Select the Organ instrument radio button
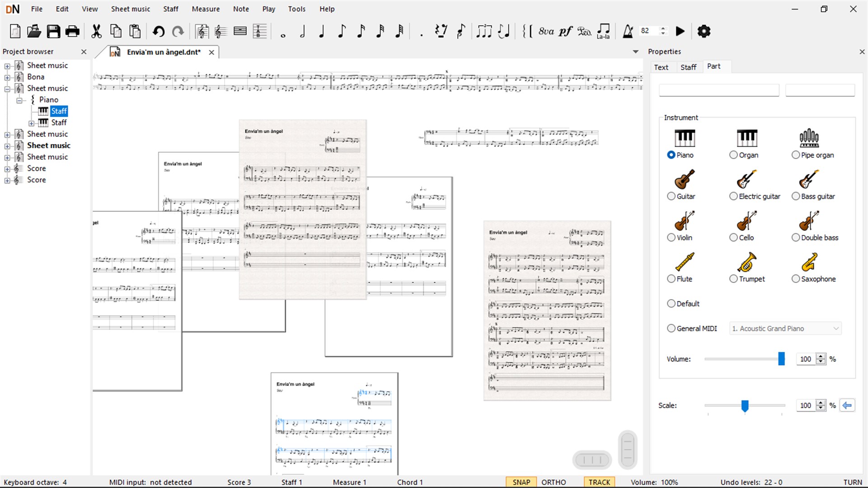868x488 pixels. click(x=732, y=155)
